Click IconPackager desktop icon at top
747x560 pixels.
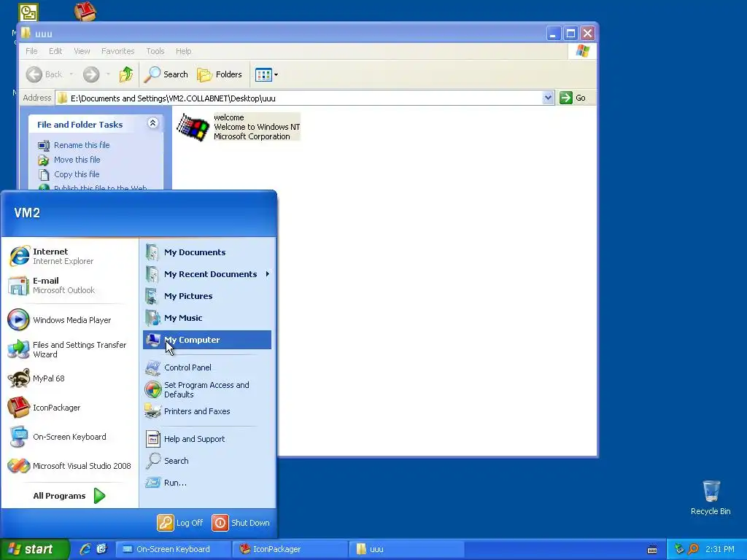point(85,12)
